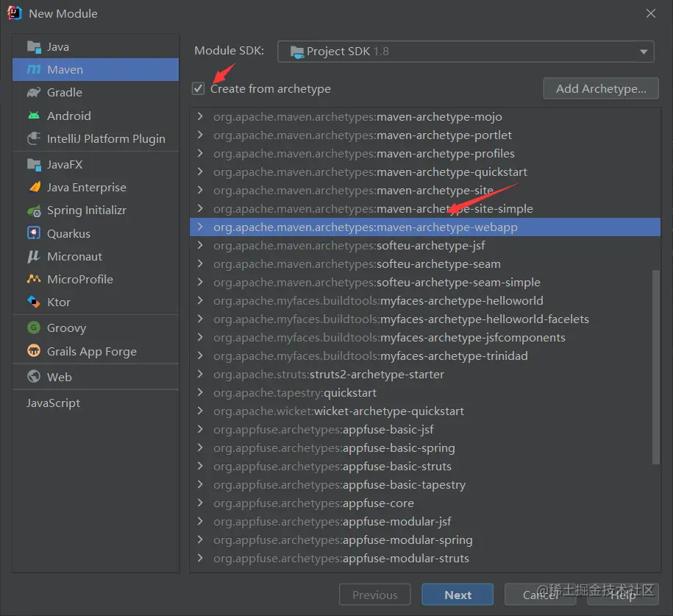This screenshot has width=673, height=616.
Task: Uncheck Create from archetype checkbox
Action: pos(198,89)
